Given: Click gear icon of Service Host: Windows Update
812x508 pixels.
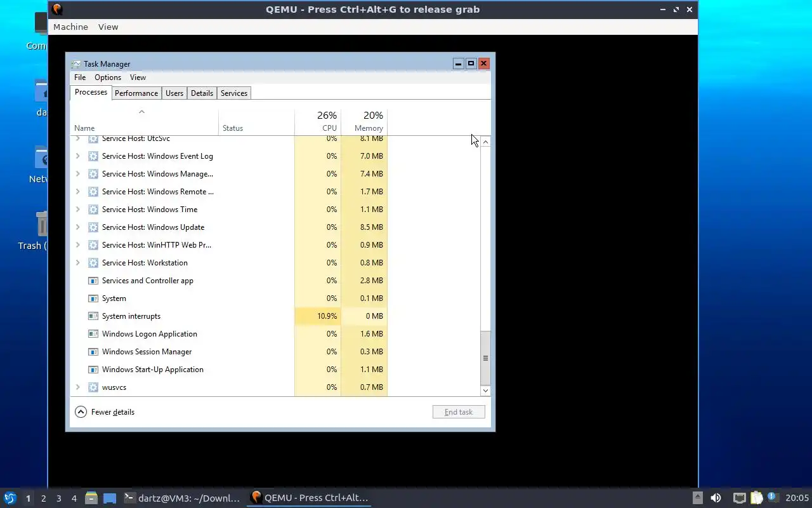Looking at the screenshot, I should coord(93,227).
